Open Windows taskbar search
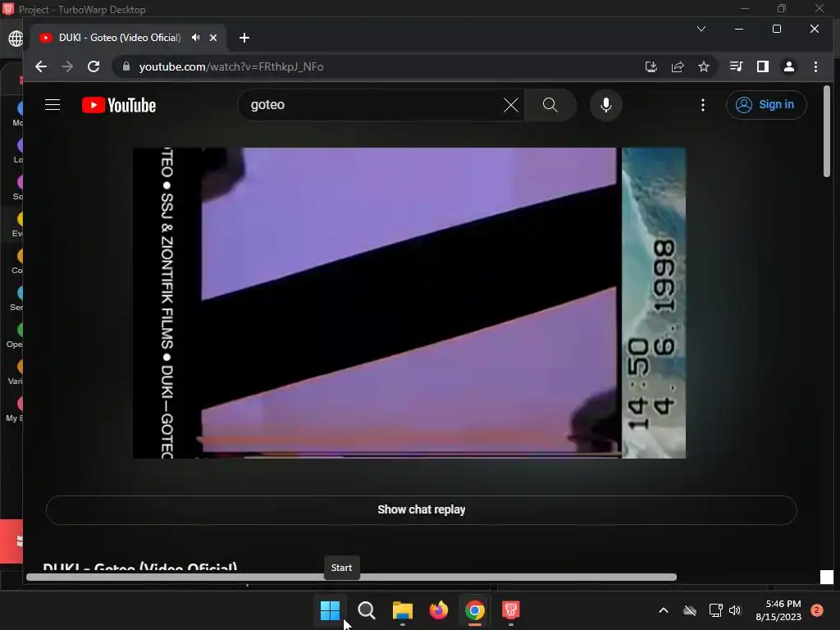The image size is (840, 630). (x=367, y=610)
